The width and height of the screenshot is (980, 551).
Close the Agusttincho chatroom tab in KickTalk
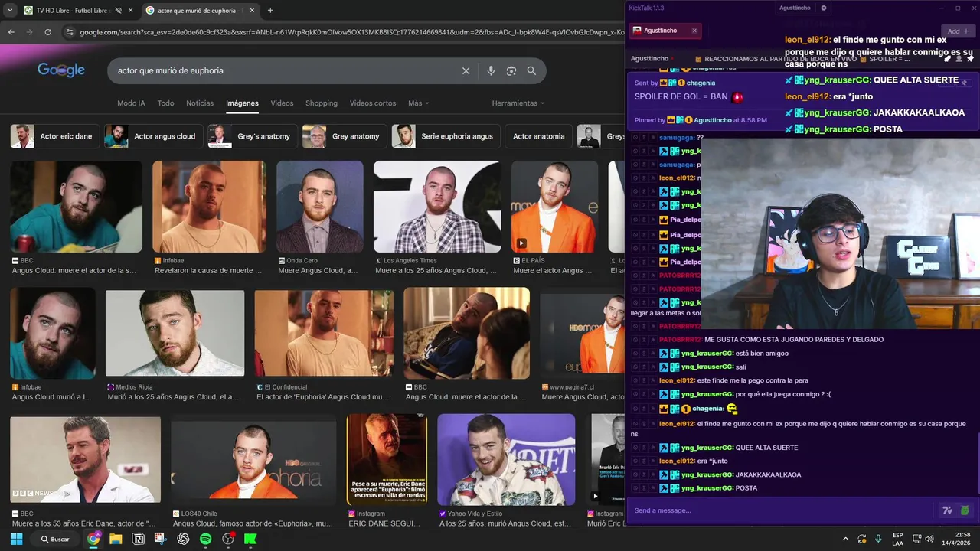[694, 31]
